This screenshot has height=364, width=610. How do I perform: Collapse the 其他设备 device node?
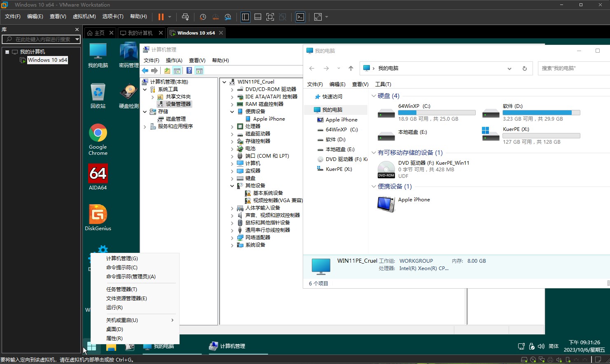click(x=232, y=186)
